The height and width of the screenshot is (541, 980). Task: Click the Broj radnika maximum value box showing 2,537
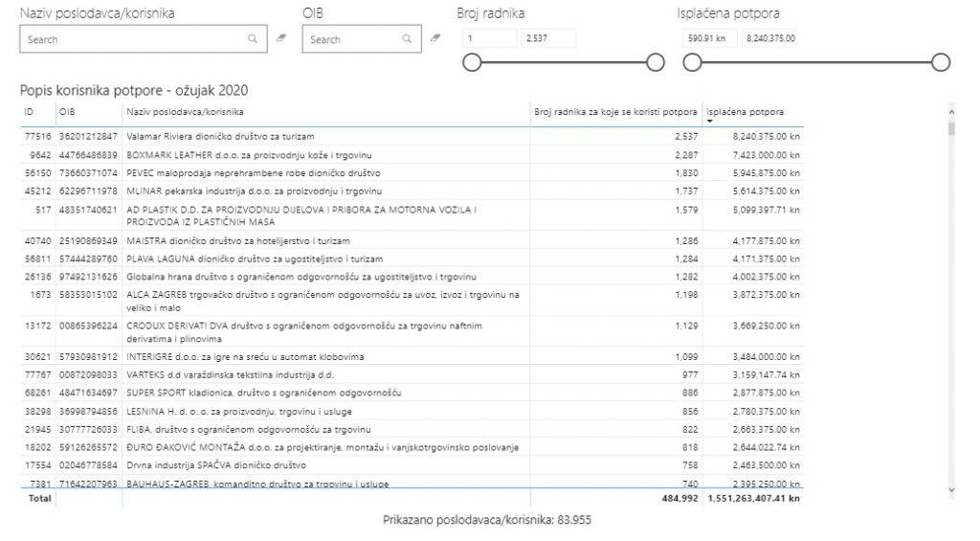pos(548,38)
